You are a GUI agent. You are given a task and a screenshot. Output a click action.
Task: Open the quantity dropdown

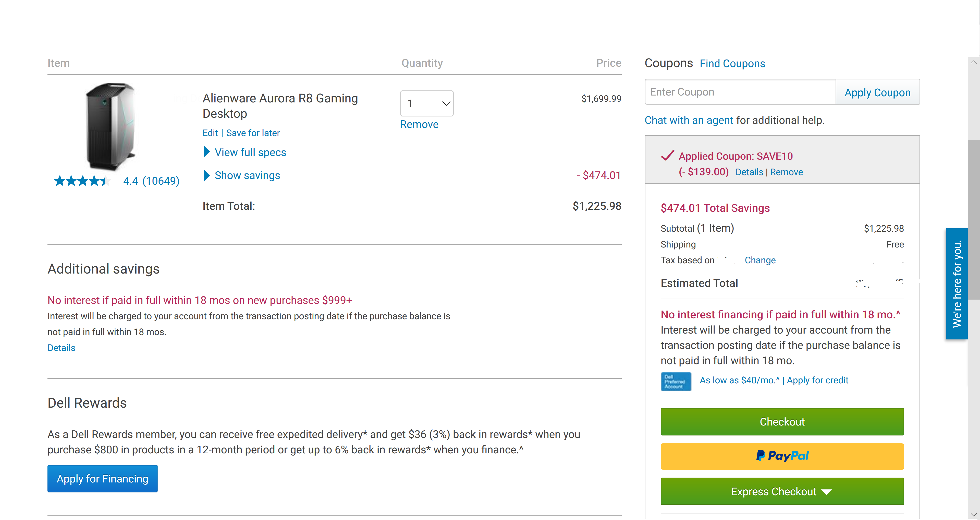click(x=426, y=103)
